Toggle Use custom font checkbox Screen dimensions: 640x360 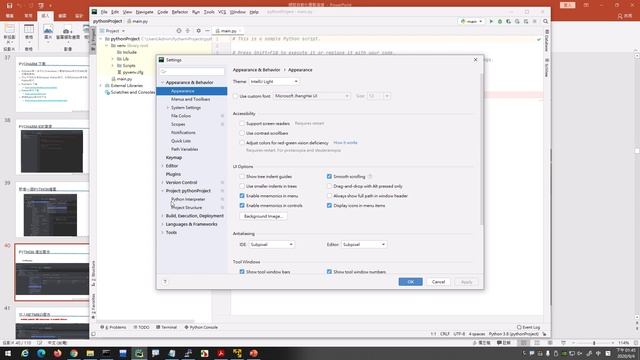236,96
